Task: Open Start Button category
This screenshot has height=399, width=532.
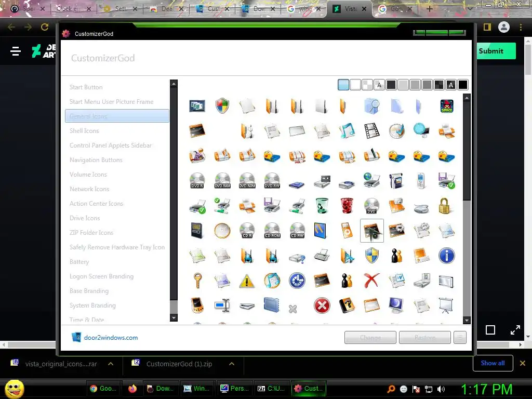Action: coord(86,87)
